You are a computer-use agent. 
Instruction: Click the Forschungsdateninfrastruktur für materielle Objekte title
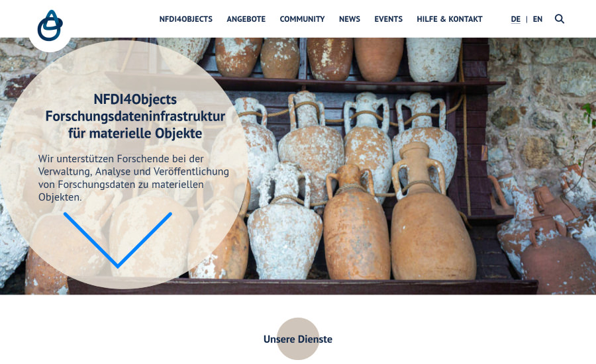135,116
